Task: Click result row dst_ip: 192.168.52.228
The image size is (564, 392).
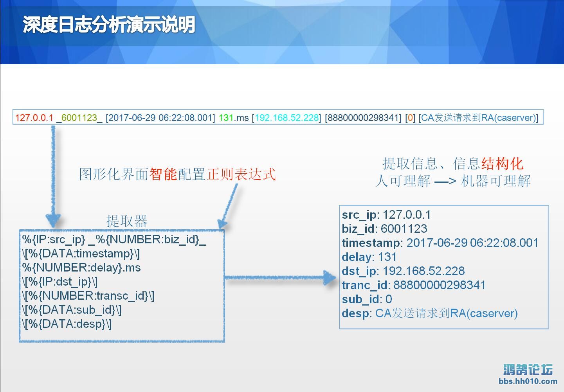Action: click(x=403, y=271)
